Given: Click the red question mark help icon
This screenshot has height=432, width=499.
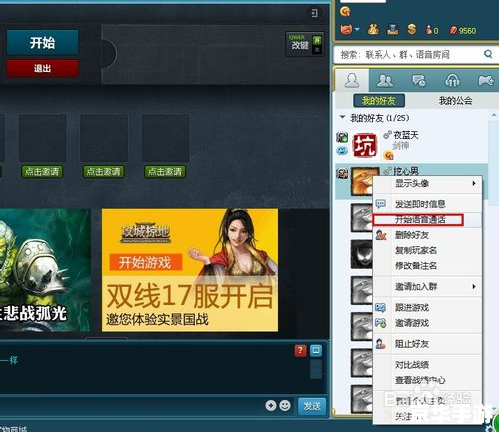Looking at the screenshot, I should pyautogui.click(x=300, y=350).
